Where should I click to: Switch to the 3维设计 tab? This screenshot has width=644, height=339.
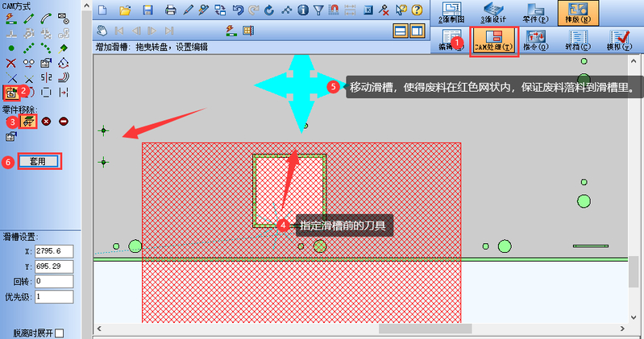tap(493, 13)
